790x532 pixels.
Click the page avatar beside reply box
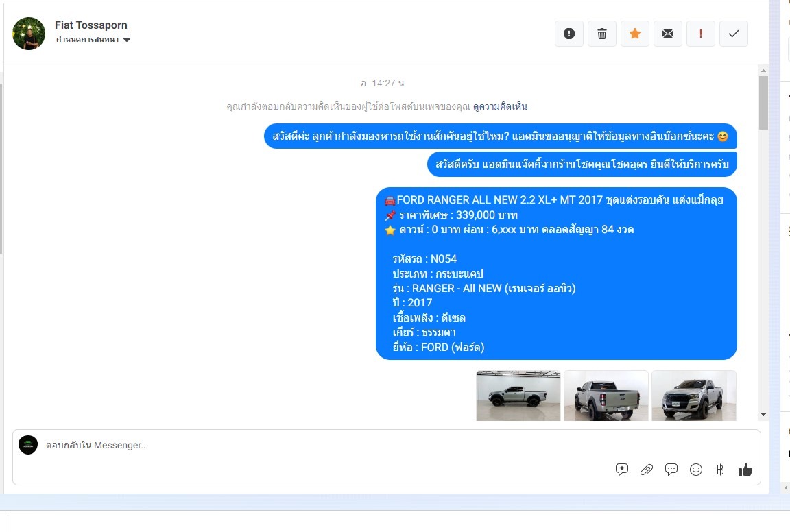point(28,445)
